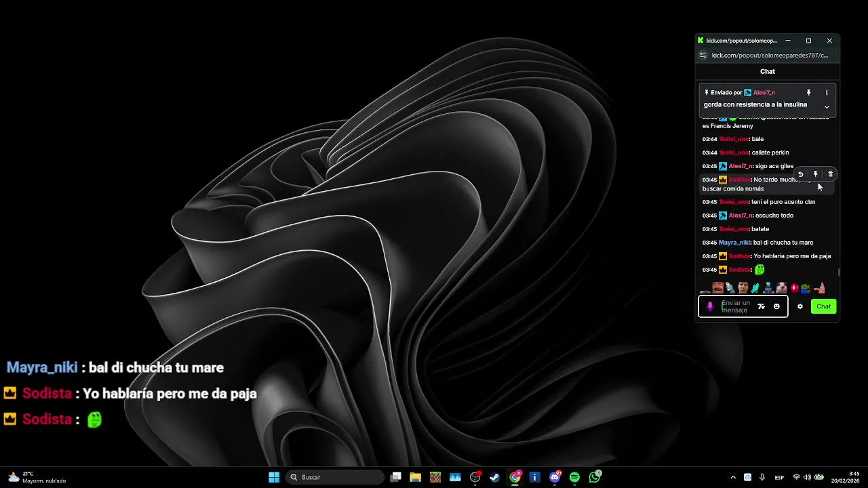The height and width of the screenshot is (488, 868).
Task: Click Alesi7_n username on 'escucho todo' message
Action: [741, 216]
